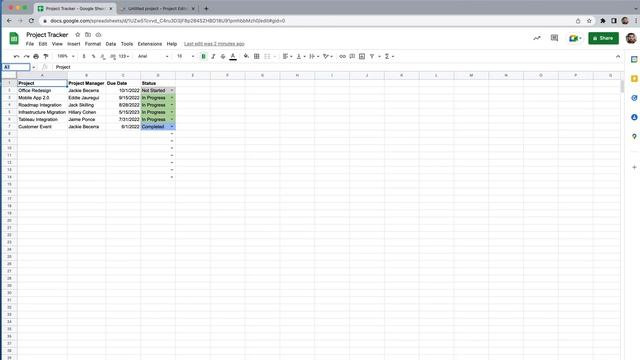Increase decimal places icon
640x360 pixels.
(113, 56)
